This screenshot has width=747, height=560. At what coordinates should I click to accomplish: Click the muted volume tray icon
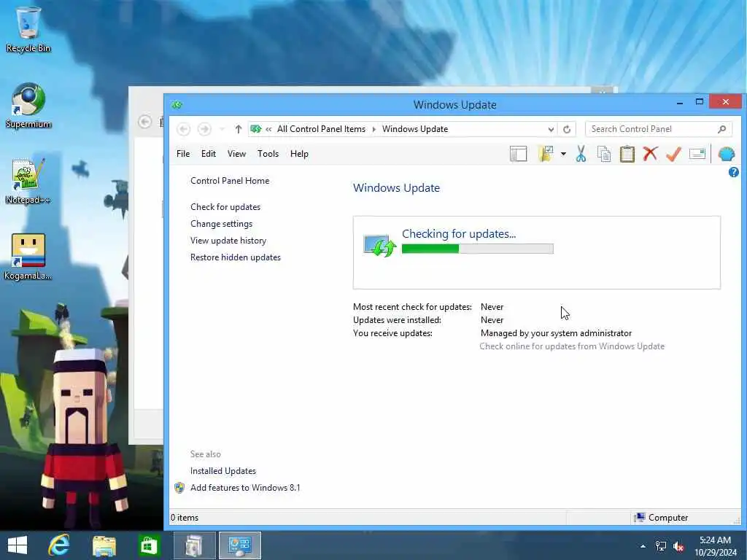tap(678, 546)
